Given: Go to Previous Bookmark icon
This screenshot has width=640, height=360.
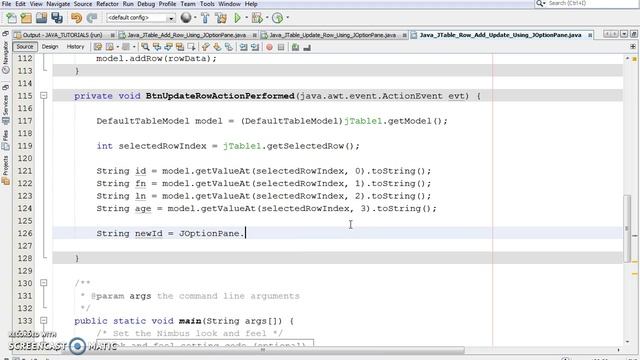Looking at the screenshot, I should tap(206, 47).
